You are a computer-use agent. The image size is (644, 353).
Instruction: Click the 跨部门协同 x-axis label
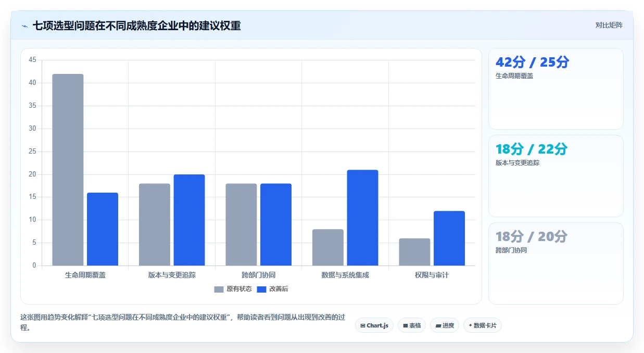258,275
